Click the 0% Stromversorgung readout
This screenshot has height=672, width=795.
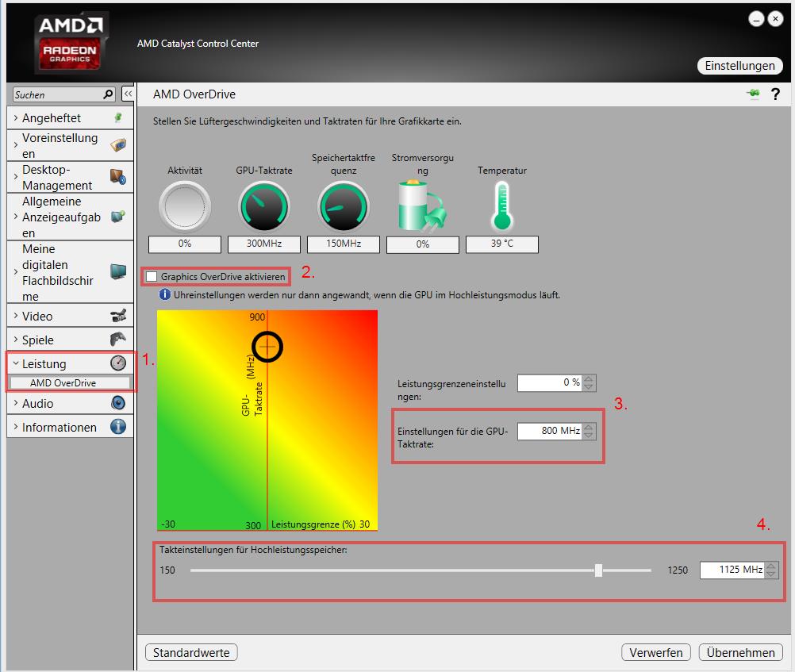pos(422,244)
